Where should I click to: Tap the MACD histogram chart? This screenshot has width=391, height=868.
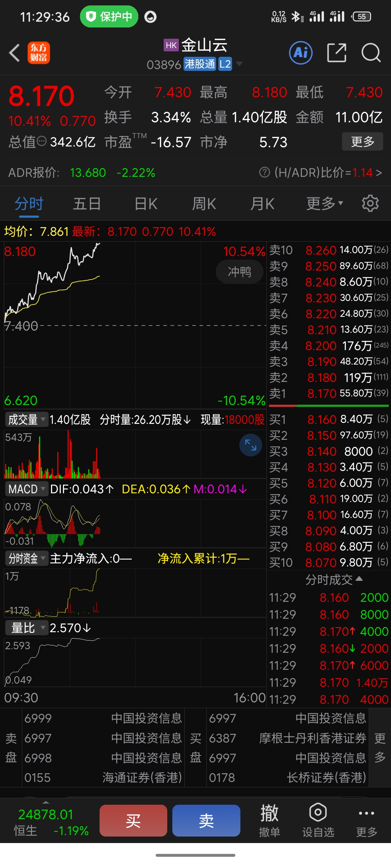point(135,524)
